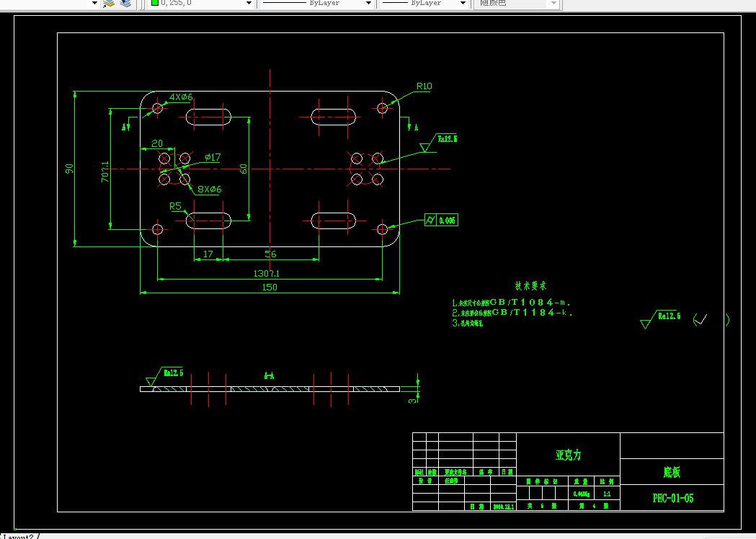Viewport: 756px width, 539px height.
Task: Select the R10 corner radius label
Action: point(424,86)
